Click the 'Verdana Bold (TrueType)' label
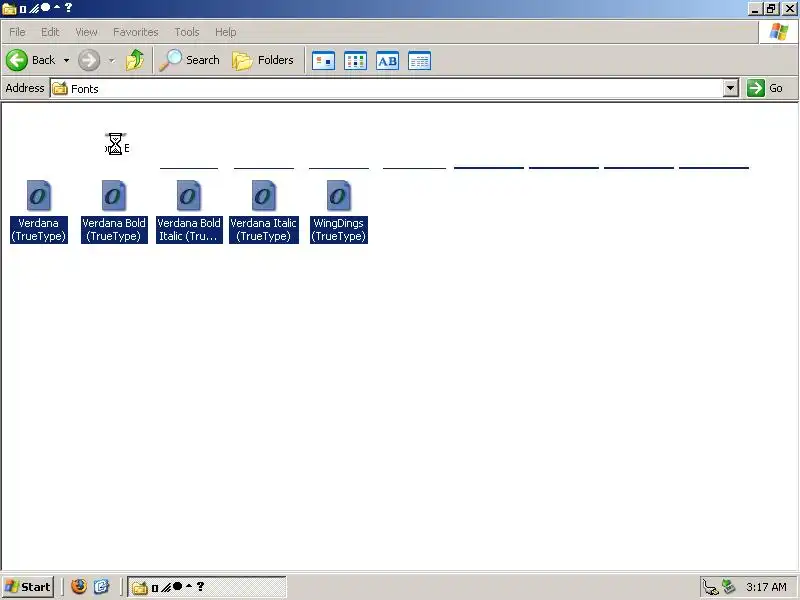800x600 pixels. 114,230
